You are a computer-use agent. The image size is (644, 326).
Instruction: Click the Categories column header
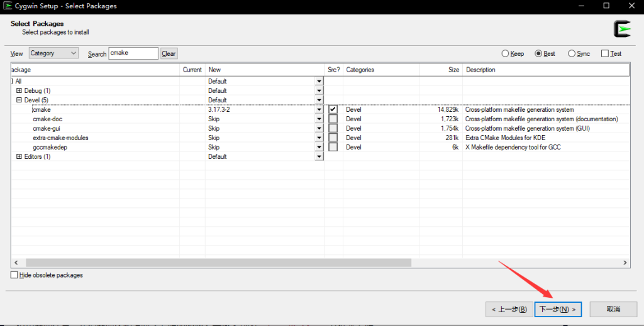pyautogui.click(x=381, y=70)
